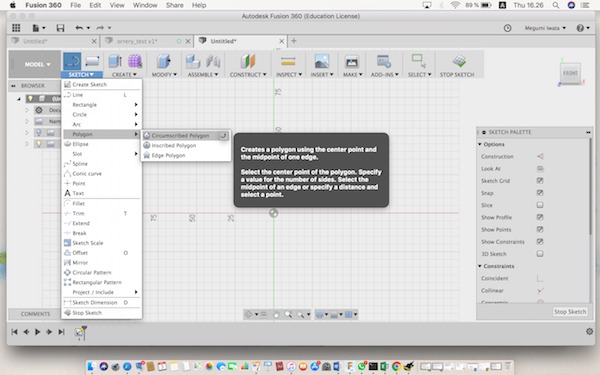Select Circular Pattern from Sketch menu

pyautogui.click(x=101, y=272)
